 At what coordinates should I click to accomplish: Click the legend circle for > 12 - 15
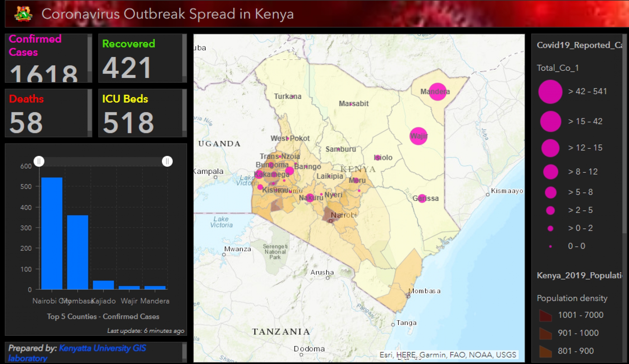pos(550,148)
